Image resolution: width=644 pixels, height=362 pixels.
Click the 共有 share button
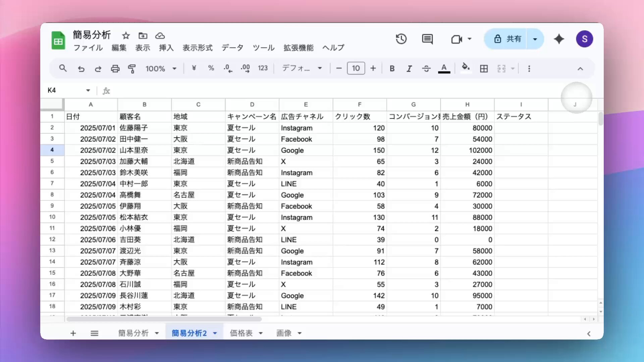507,39
